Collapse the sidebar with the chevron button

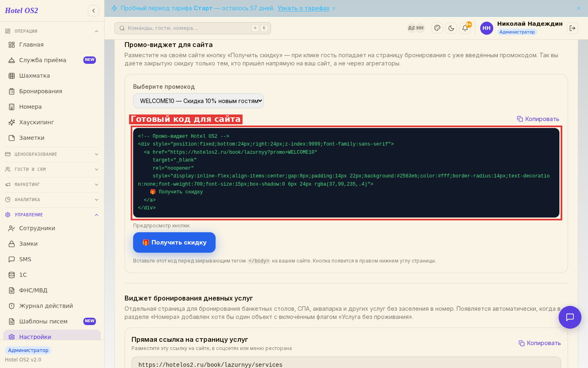coord(94,11)
